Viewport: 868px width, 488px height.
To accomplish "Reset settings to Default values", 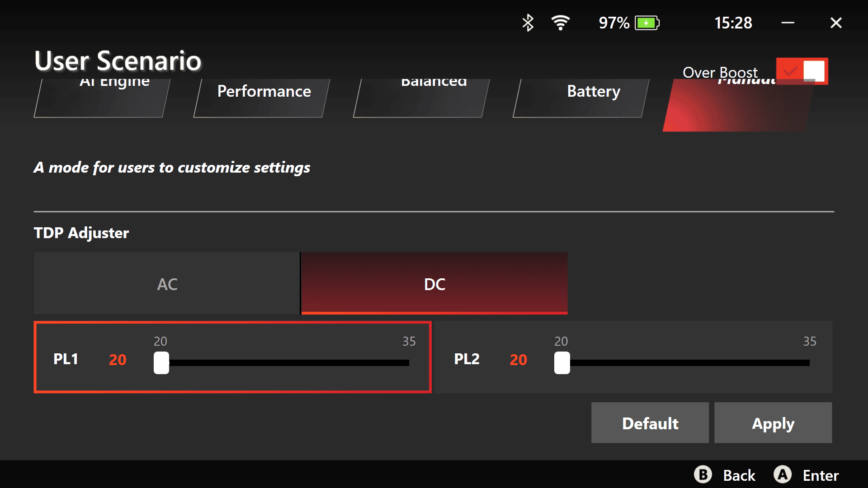I will point(650,423).
